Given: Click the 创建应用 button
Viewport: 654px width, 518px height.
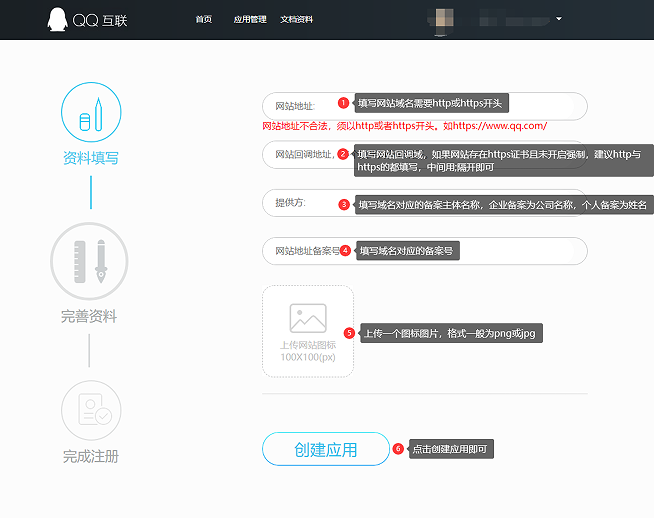Looking at the screenshot, I should pos(326,449).
